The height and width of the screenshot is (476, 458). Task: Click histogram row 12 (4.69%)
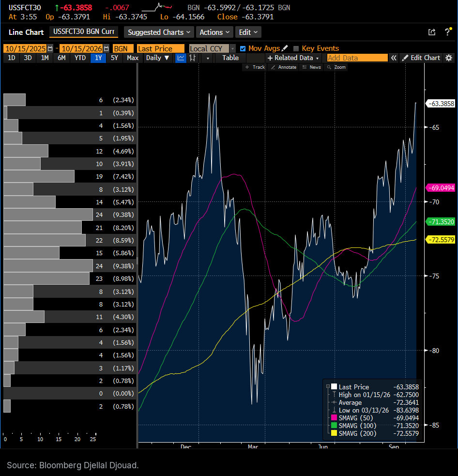click(70, 151)
